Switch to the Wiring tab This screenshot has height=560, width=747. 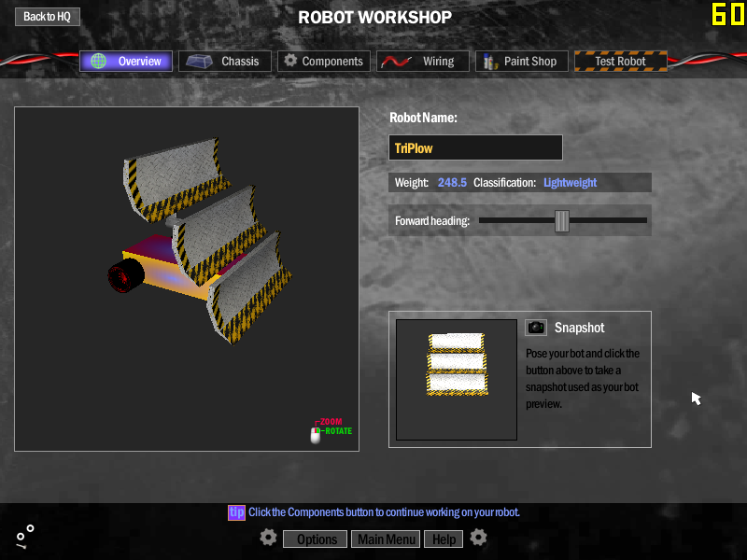click(423, 61)
